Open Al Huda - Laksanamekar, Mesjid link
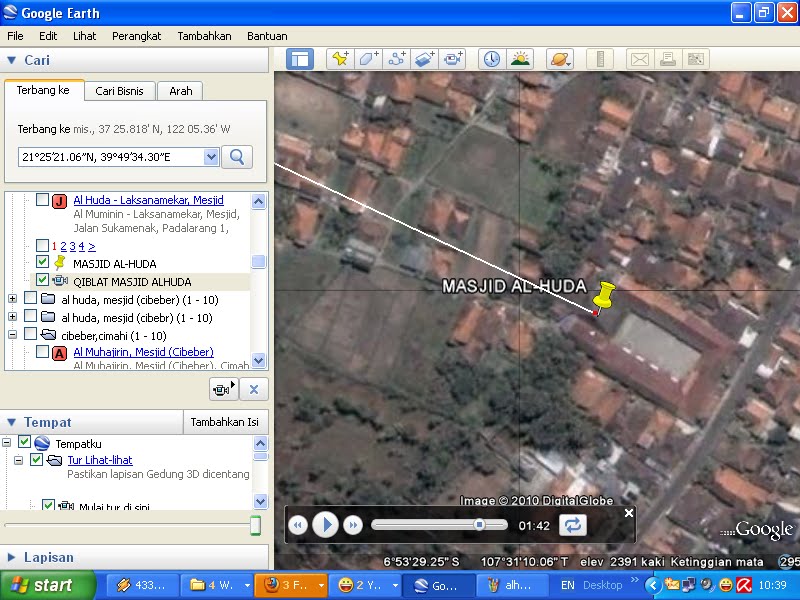This screenshot has height=600, width=800. [148, 200]
